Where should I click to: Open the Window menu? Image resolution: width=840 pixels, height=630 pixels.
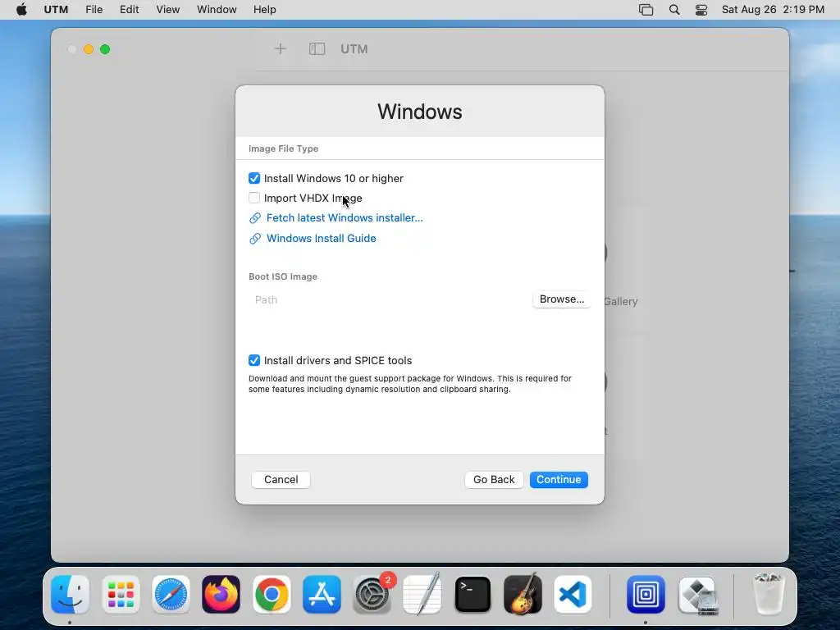(x=217, y=10)
